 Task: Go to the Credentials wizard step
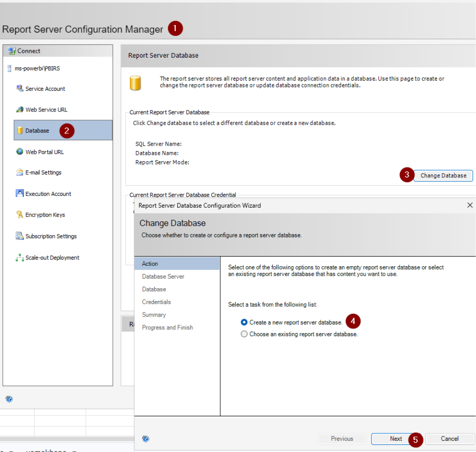(x=156, y=302)
